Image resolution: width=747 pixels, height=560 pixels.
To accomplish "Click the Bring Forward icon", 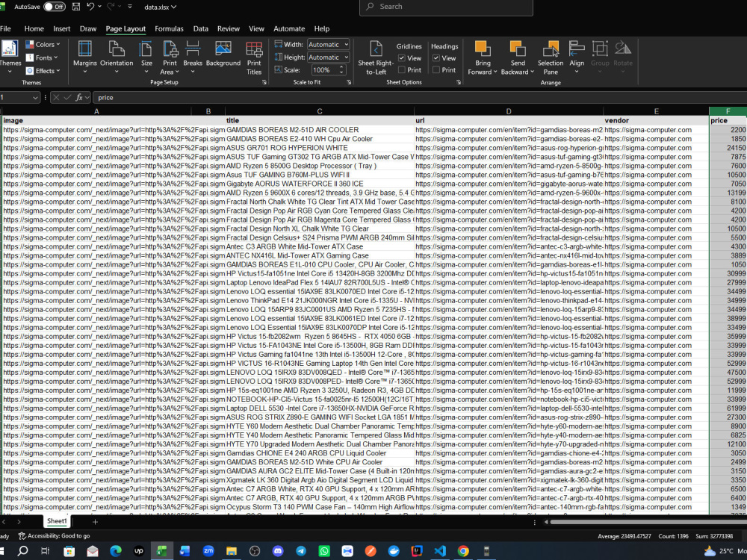I will pyautogui.click(x=482, y=49).
